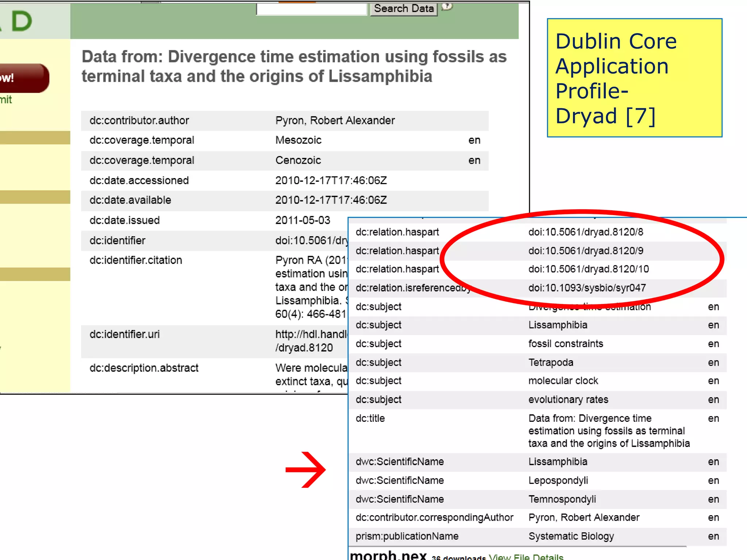Click the dc:identifier.citation label
This screenshot has height=560, width=747.
pos(136,260)
